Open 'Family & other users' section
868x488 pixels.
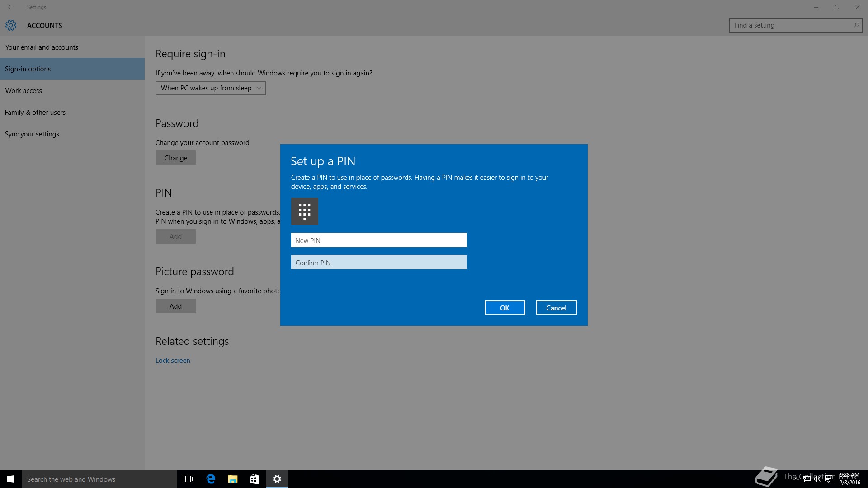click(x=35, y=113)
